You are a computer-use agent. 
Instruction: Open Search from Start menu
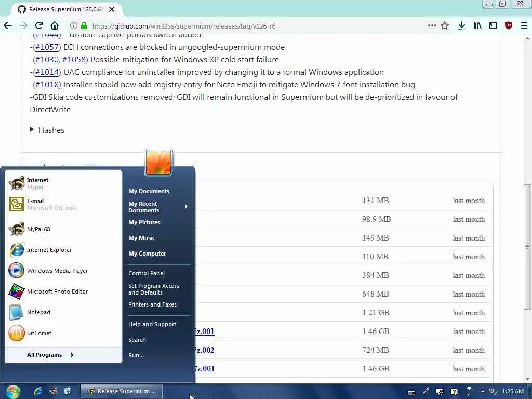137,340
